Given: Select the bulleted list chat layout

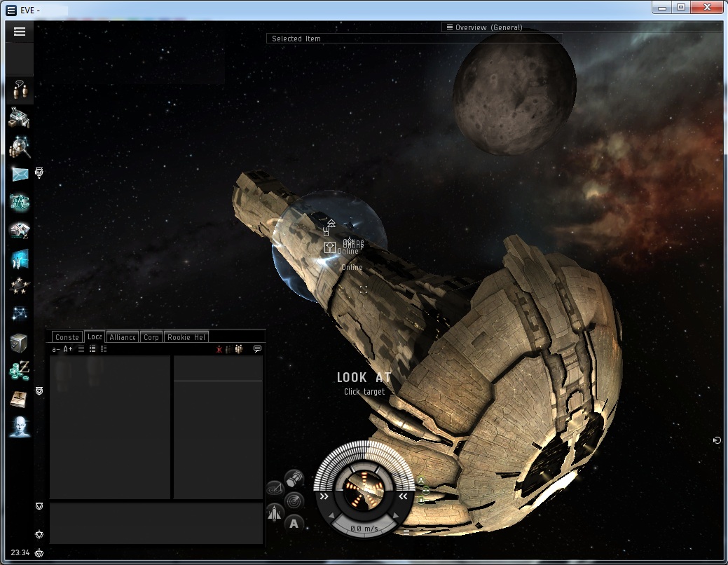Looking at the screenshot, I should pyautogui.click(x=92, y=349).
